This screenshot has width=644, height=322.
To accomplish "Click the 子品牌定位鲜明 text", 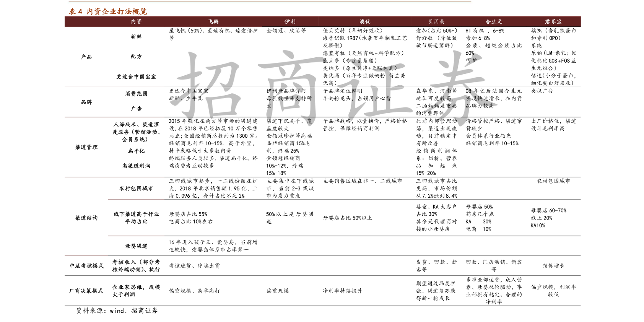I will tap(342, 91).
